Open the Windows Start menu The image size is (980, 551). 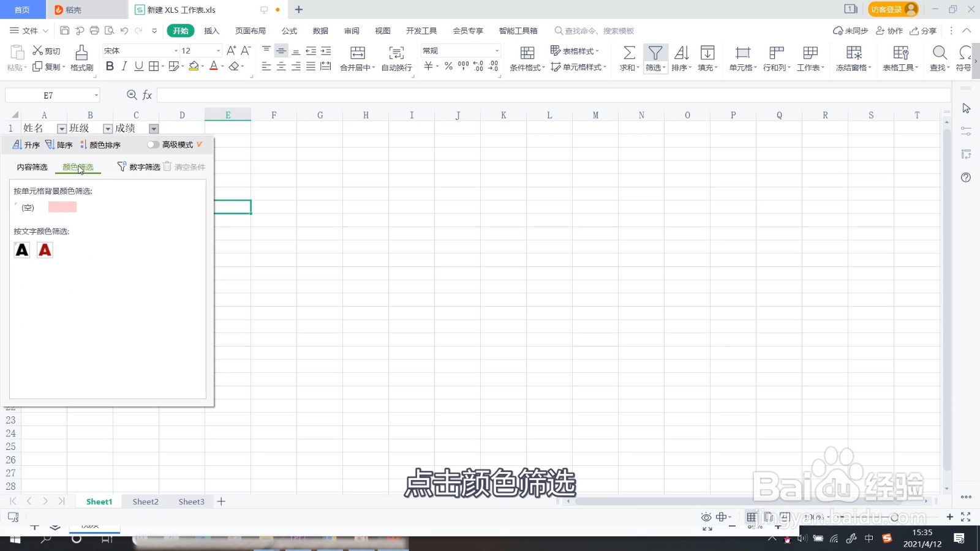coord(15,539)
